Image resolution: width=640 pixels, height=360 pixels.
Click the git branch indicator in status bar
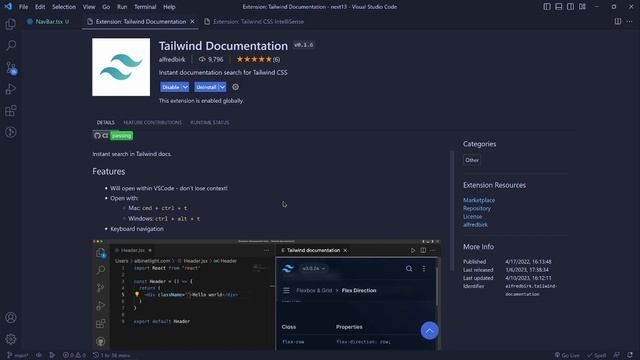[x=18, y=356]
